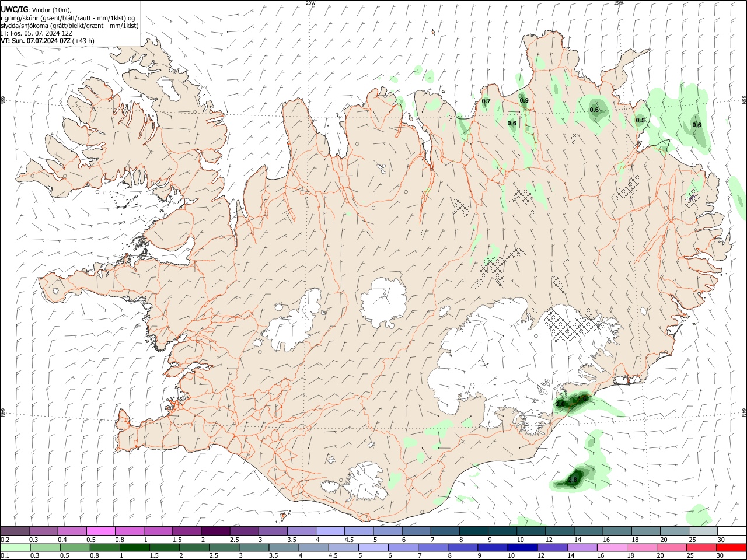Click the 0.6 value between 0.9 and 0.5
The width and height of the screenshot is (747, 560).
pyautogui.click(x=594, y=110)
